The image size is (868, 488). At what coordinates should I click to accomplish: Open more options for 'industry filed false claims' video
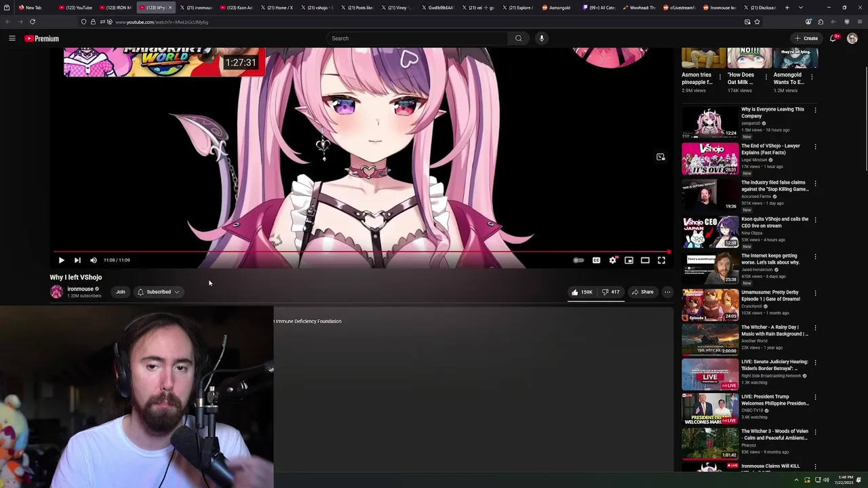(815, 183)
